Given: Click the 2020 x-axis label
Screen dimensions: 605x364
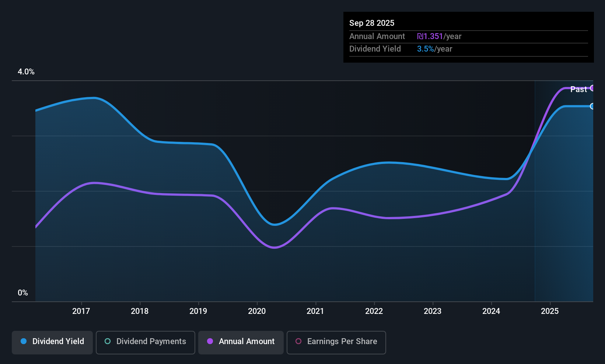Looking at the screenshot, I should pos(257,311).
